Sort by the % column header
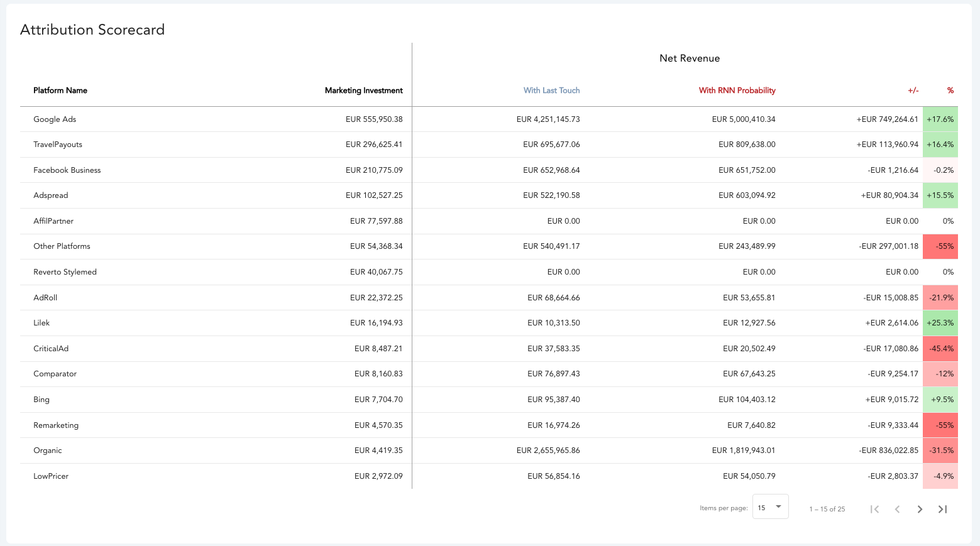 tap(950, 90)
